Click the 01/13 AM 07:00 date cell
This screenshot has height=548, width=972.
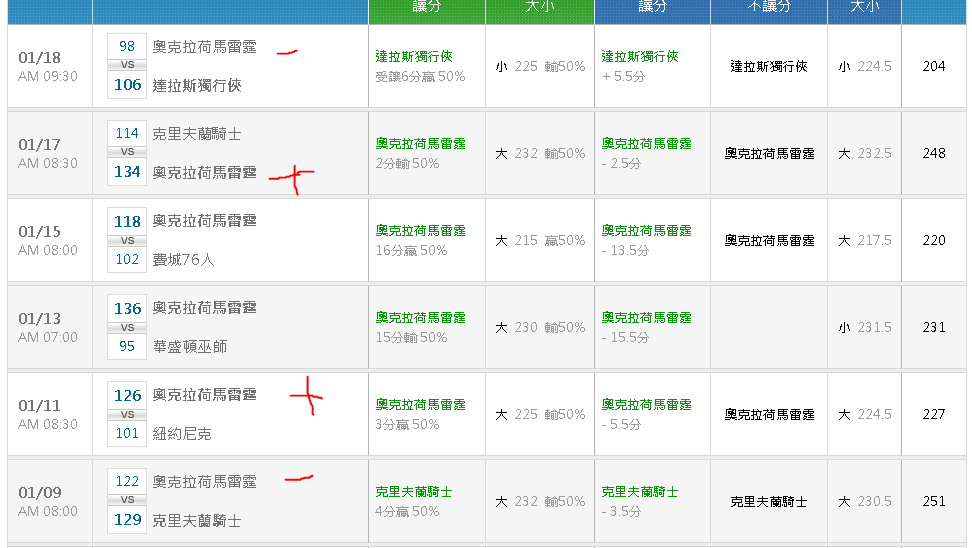[x=50, y=327]
